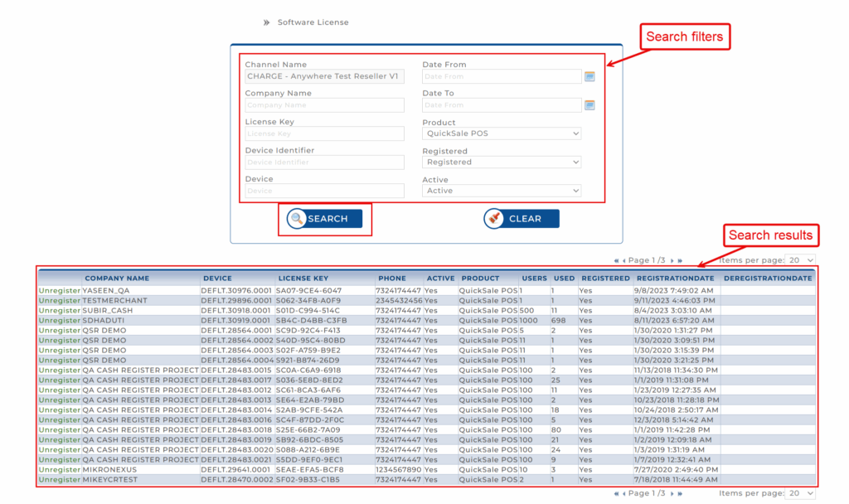Image resolution: width=849 pixels, height=504 pixels.
Task: Open the Date To calendar picker
Action: pyautogui.click(x=589, y=105)
